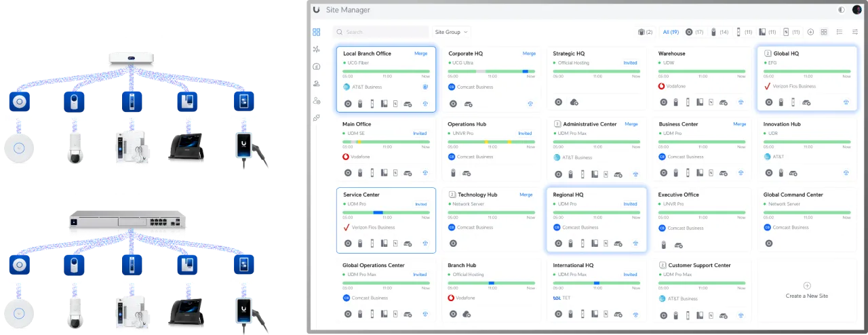Screen dimensions: 868x335
Task: Click Merge on the Corporate HQ card
Action: click(529, 53)
